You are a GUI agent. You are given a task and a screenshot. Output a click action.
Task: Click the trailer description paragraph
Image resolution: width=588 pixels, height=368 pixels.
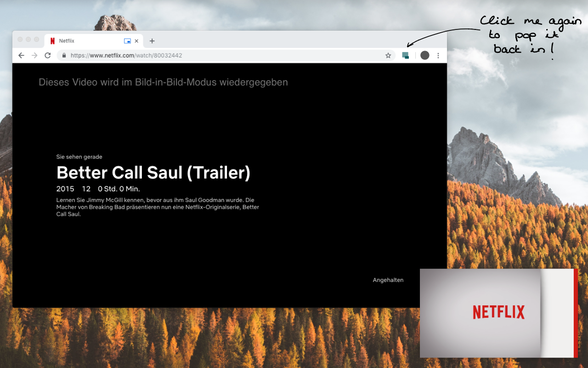(158, 207)
